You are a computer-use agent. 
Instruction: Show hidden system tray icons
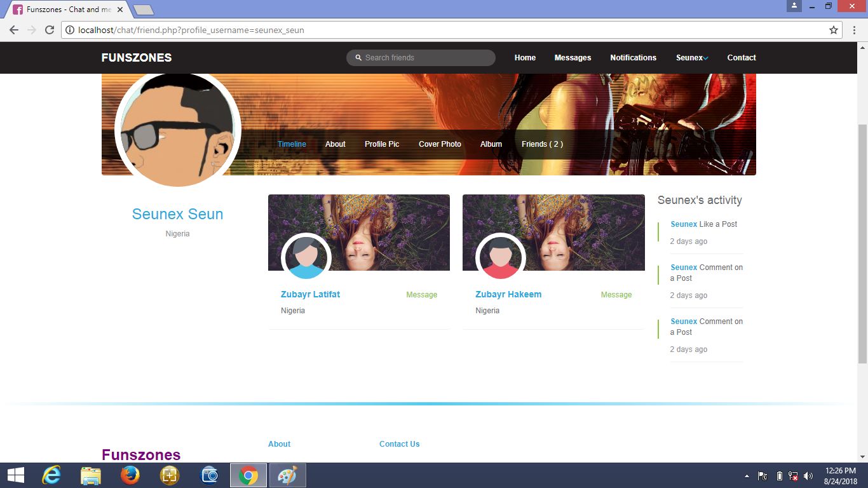[747, 476]
